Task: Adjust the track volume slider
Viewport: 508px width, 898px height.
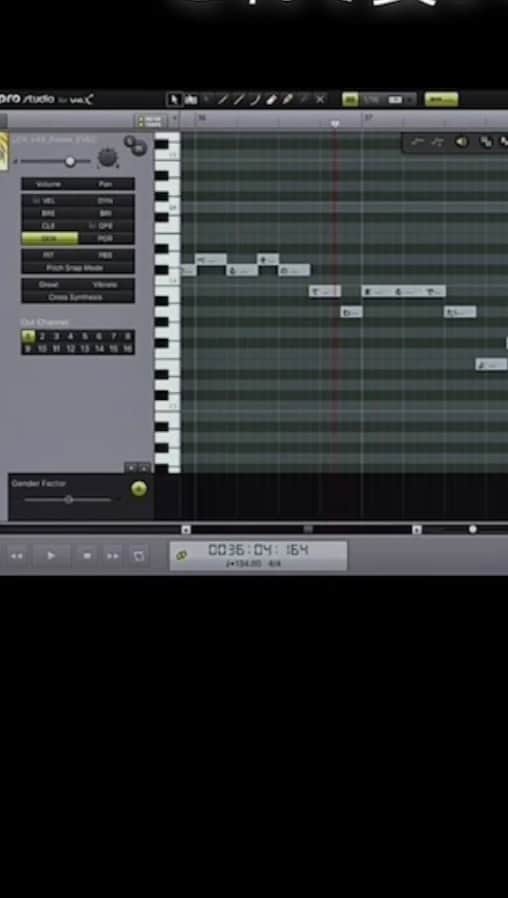Action: click(x=70, y=162)
